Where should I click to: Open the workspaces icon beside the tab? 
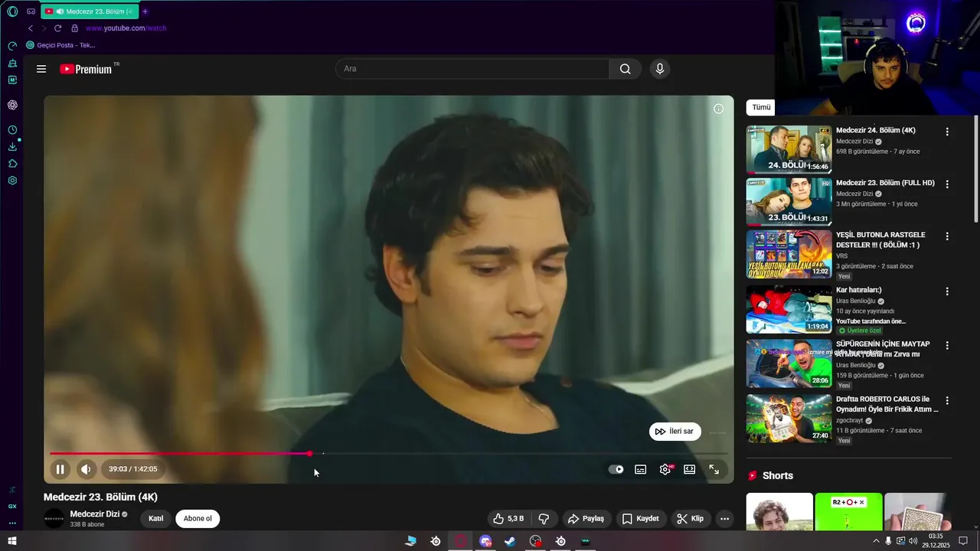click(31, 11)
